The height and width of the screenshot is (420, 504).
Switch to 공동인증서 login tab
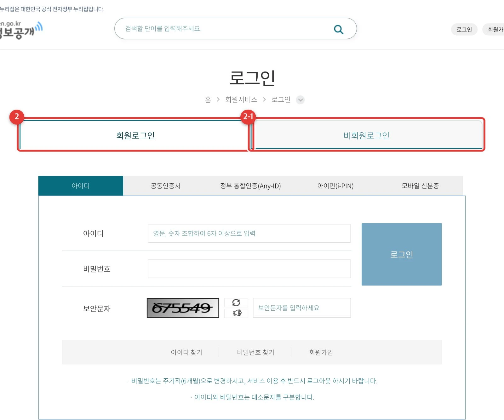coord(166,186)
